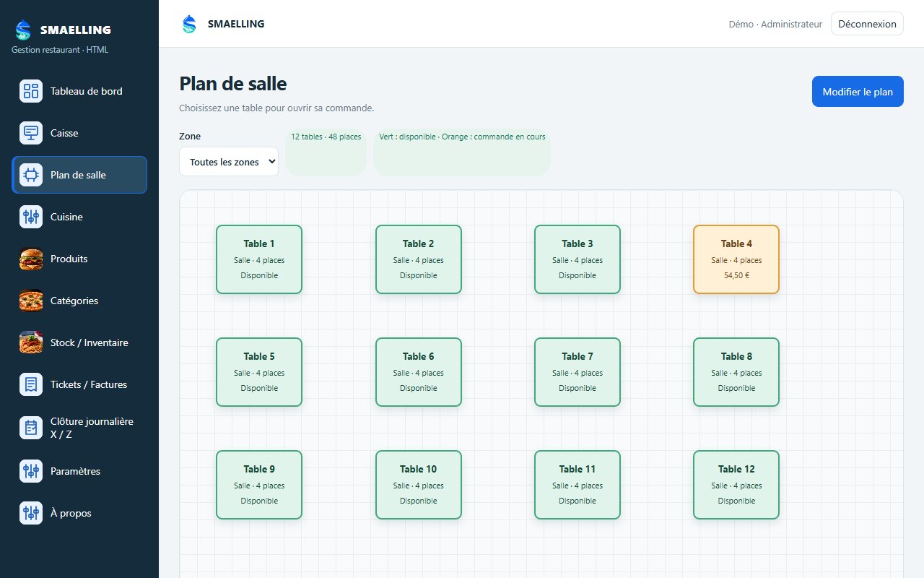Click the Paramètres sliders icon
This screenshot has width=924, height=578.
[31, 471]
